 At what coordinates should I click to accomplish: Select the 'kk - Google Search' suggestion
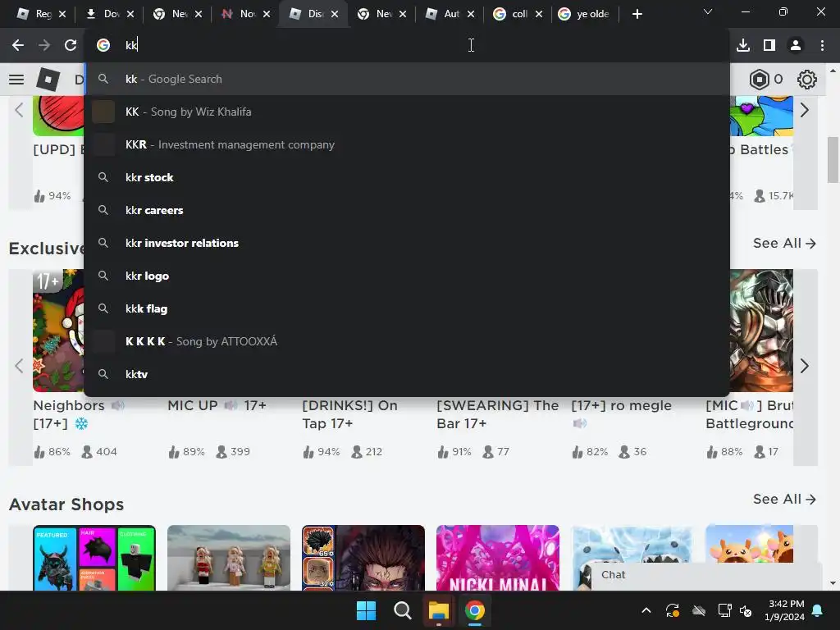click(407, 80)
